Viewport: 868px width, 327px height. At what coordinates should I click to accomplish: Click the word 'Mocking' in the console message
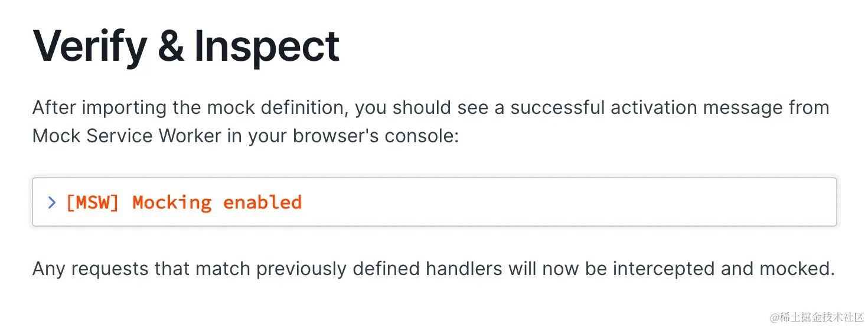point(172,202)
